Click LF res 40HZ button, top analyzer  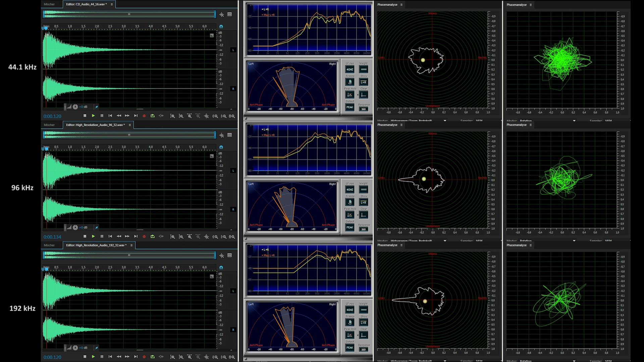[x=350, y=70]
